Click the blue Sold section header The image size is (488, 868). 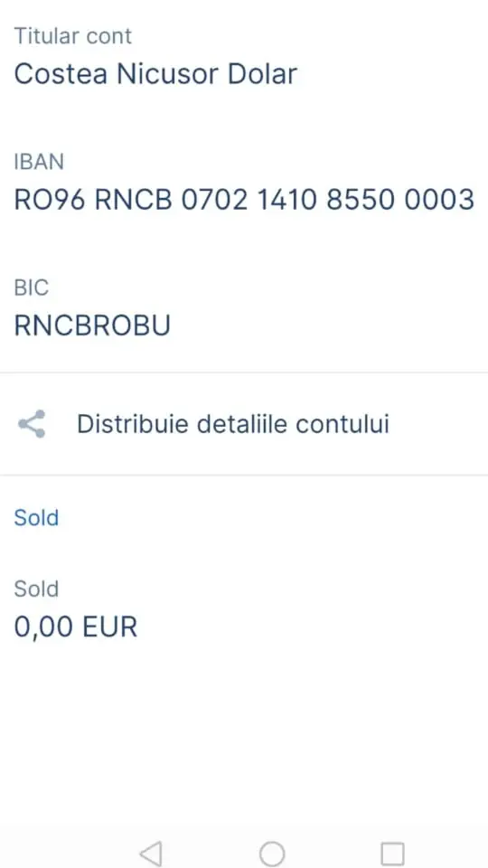36,518
